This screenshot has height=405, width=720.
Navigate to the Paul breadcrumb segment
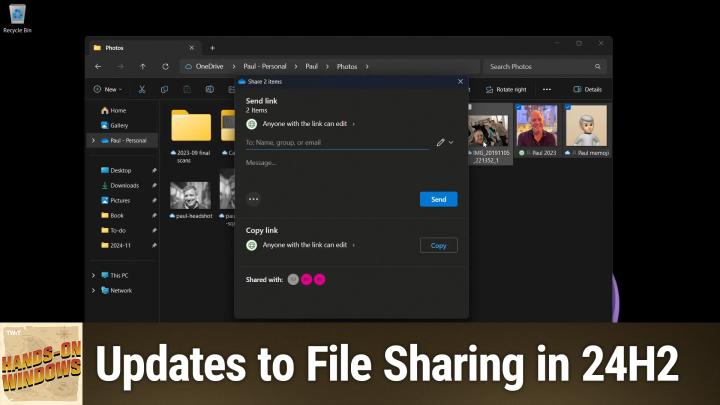(x=312, y=67)
